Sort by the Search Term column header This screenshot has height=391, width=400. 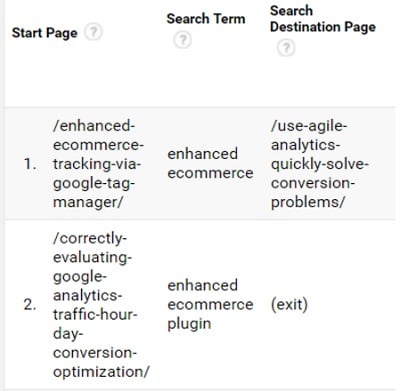[x=206, y=19]
